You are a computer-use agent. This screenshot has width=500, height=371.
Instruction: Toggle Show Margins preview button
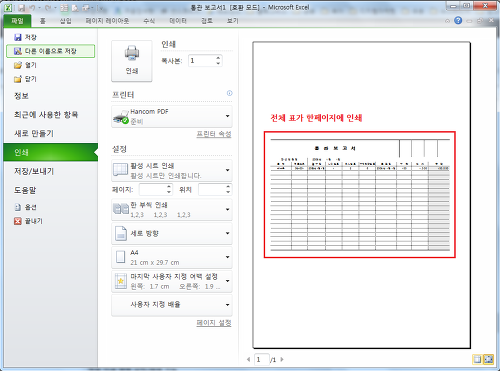(478, 359)
